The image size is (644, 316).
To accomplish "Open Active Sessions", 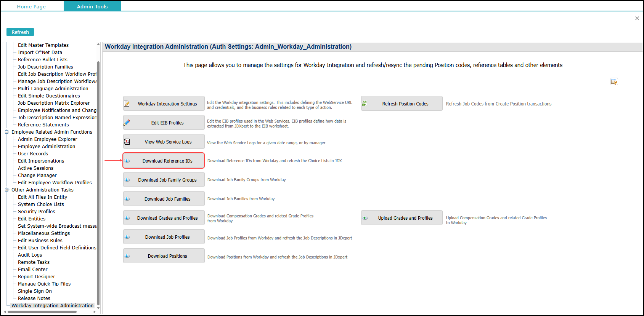I will pyautogui.click(x=35, y=168).
